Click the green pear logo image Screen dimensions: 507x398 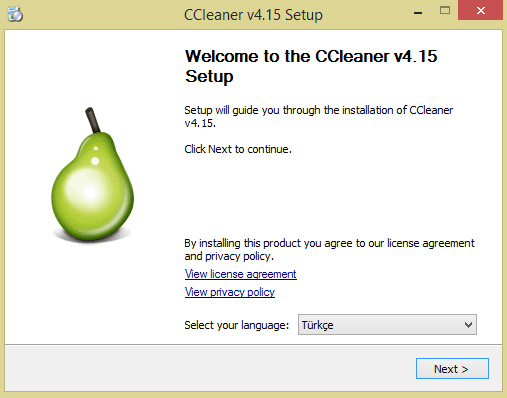coord(92,175)
